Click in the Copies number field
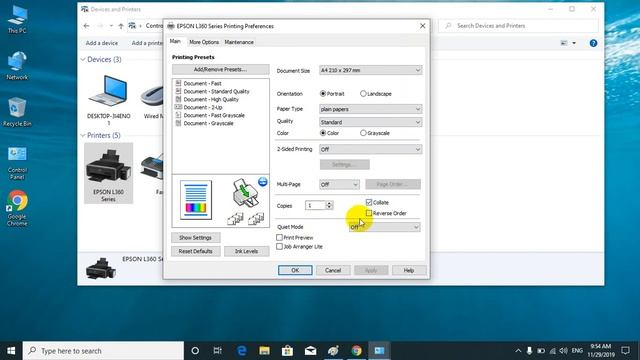The image size is (640, 360). point(316,205)
